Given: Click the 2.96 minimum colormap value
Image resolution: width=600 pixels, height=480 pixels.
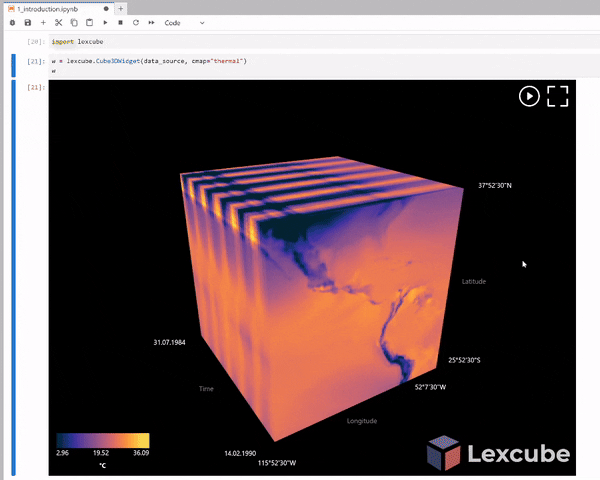Looking at the screenshot, I should tap(62, 453).
